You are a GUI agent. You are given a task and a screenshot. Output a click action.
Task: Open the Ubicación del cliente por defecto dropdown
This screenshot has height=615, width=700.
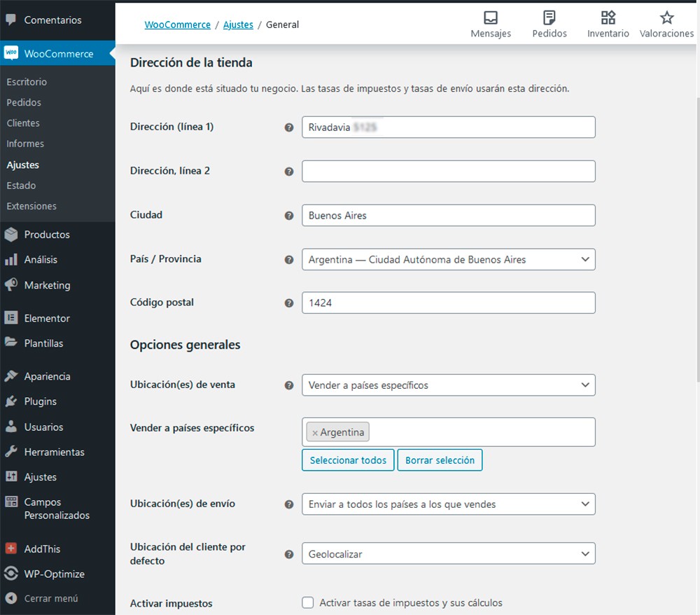click(448, 553)
